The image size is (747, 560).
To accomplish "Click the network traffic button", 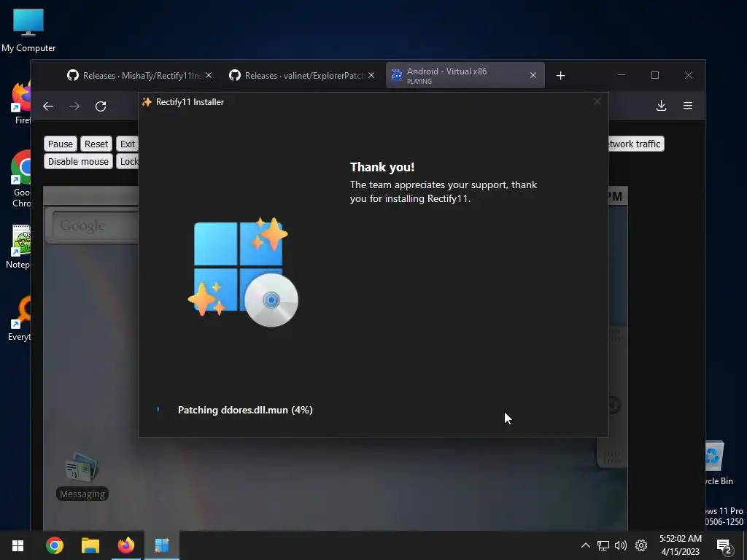I will [635, 144].
